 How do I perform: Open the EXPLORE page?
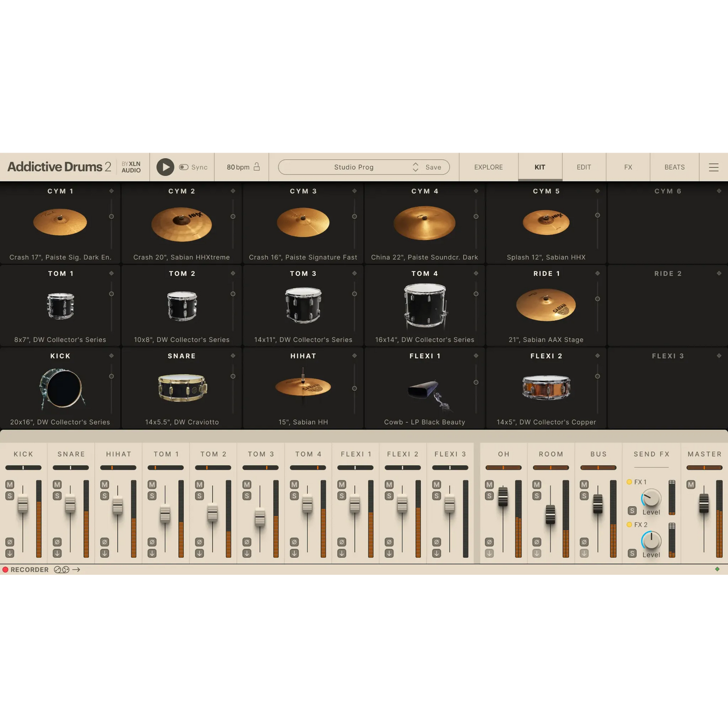488,167
